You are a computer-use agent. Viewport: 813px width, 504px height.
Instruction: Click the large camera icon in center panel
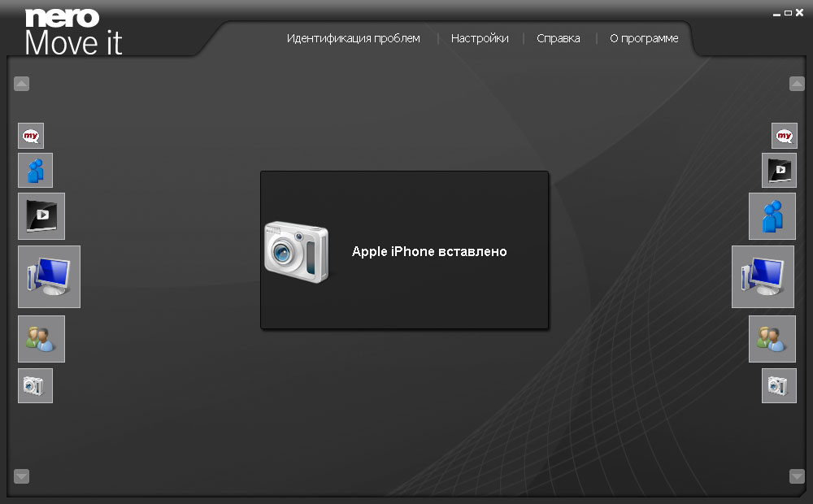(297, 252)
